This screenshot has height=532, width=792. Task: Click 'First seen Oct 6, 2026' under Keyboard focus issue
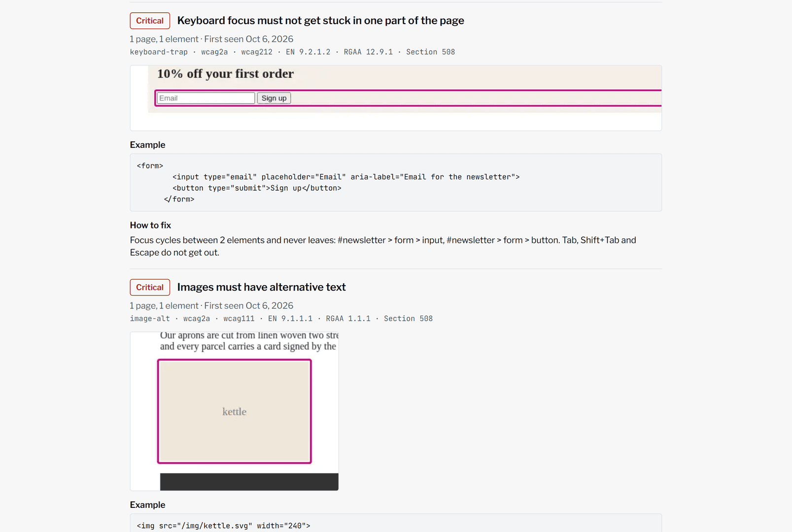coord(249,39)
